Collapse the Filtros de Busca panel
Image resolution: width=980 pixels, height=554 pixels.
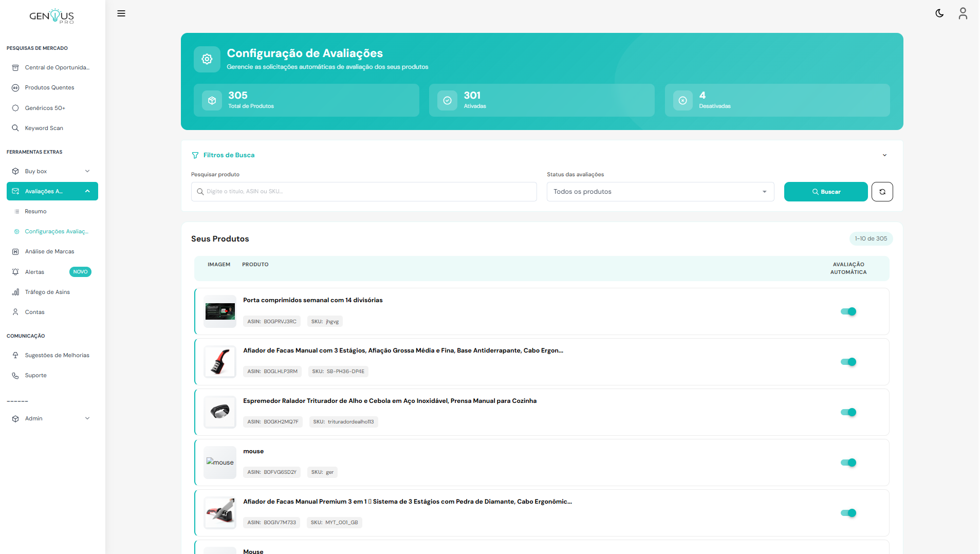pos(884,155)
